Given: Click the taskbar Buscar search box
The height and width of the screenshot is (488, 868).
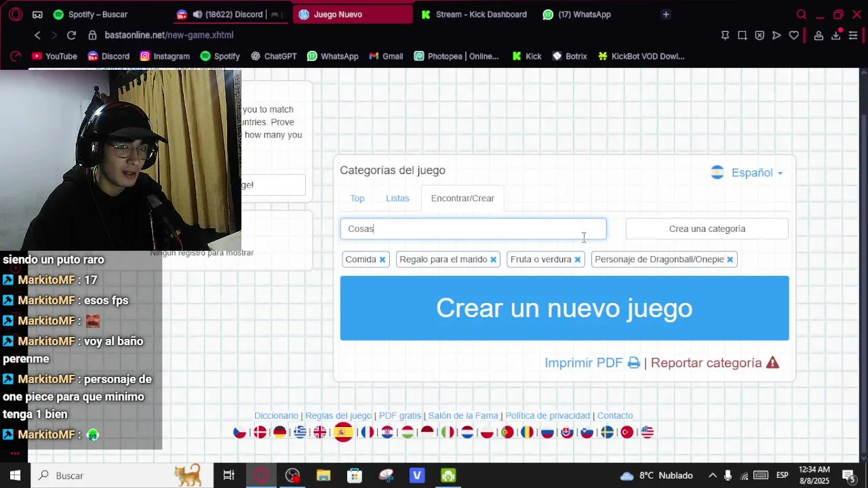Looking at the screenshot, I should point(122,476).
